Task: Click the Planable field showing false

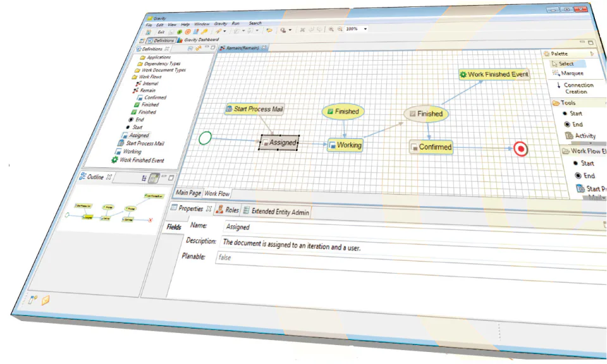Action: 410,262
